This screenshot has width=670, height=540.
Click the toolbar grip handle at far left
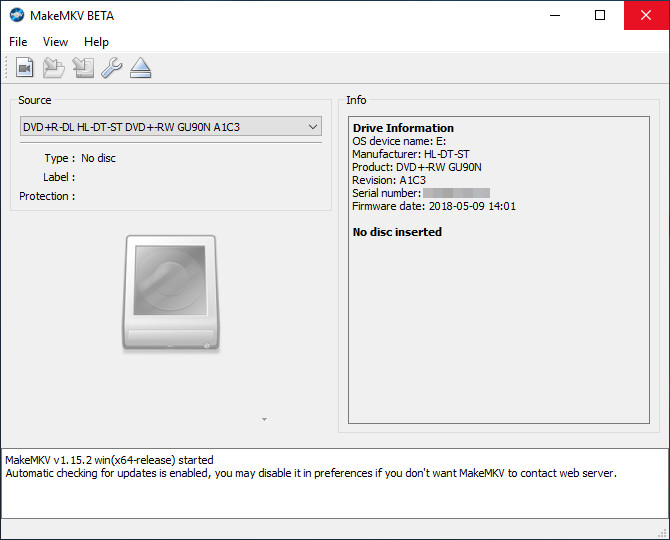(6, 68)
